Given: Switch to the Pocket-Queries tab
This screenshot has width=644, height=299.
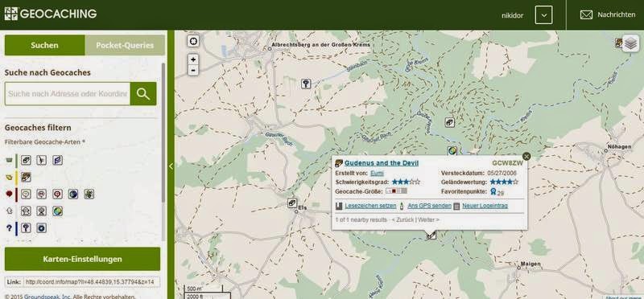Looking at the screenshot, I should (x=125, y=45).
